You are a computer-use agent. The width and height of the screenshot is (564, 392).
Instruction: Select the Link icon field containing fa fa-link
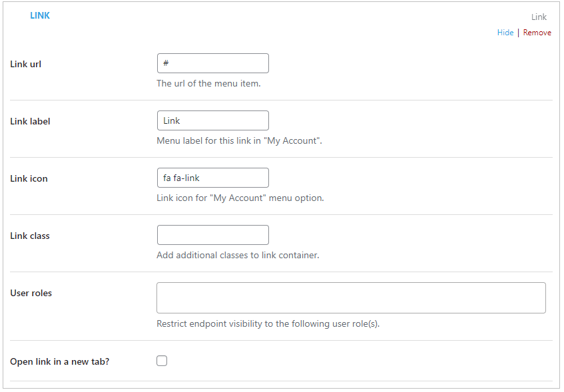click(x=213, y=178)
